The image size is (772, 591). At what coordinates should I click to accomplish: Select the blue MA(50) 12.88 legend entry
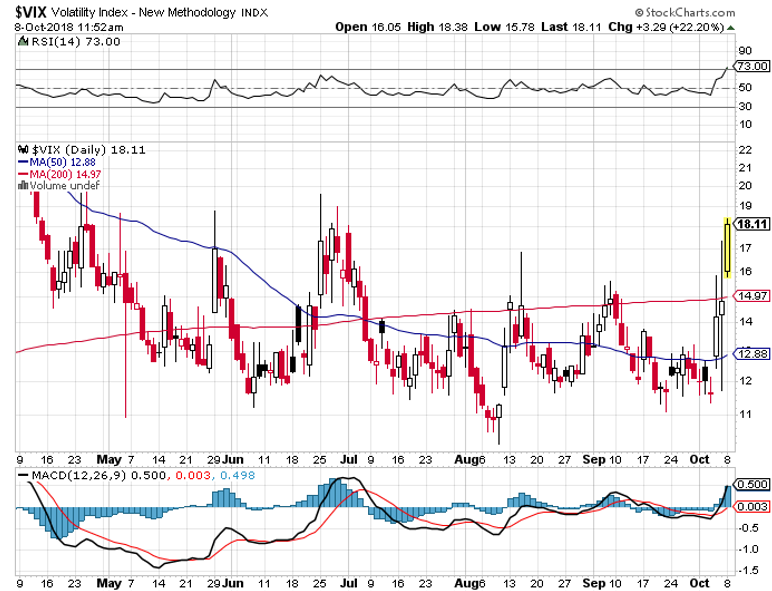pos(54,161)
